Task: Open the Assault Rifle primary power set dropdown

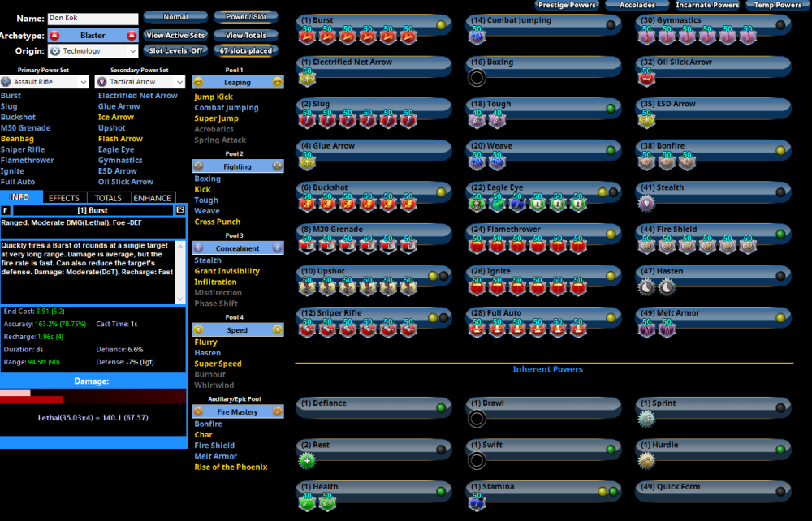Action: click(45, 82)
